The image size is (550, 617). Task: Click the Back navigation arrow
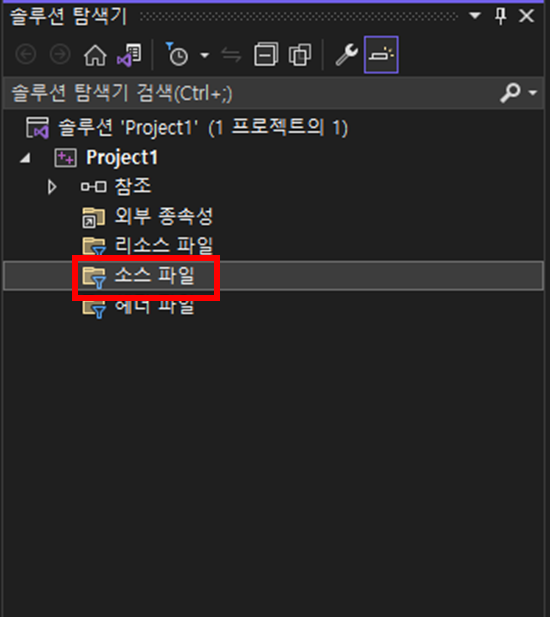pos(26,54)
